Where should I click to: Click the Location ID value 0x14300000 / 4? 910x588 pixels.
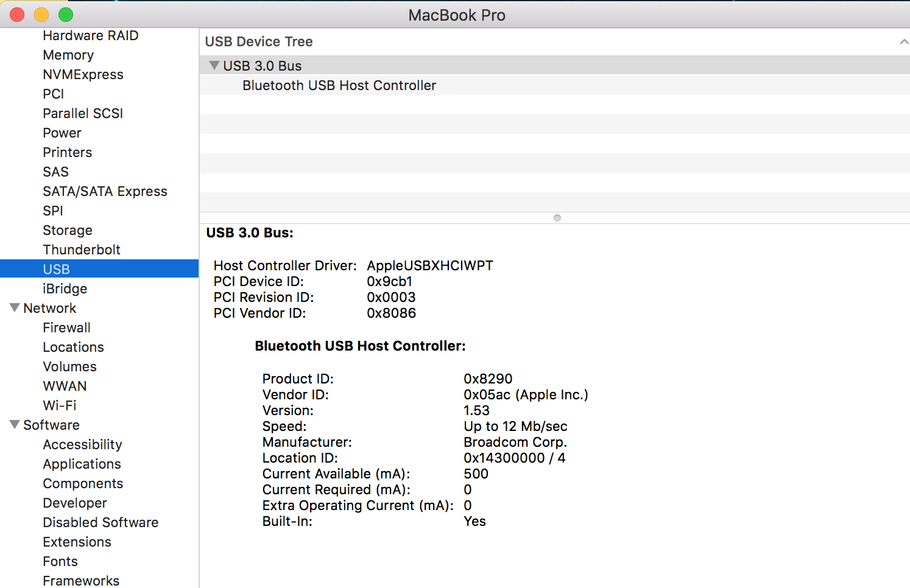point(515,458)
